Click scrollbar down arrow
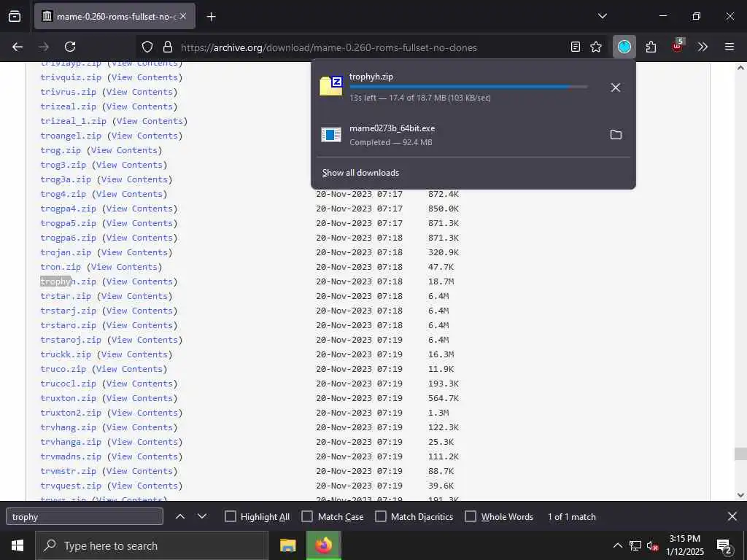This screenshot has height=560, width=747. (740, 495)
